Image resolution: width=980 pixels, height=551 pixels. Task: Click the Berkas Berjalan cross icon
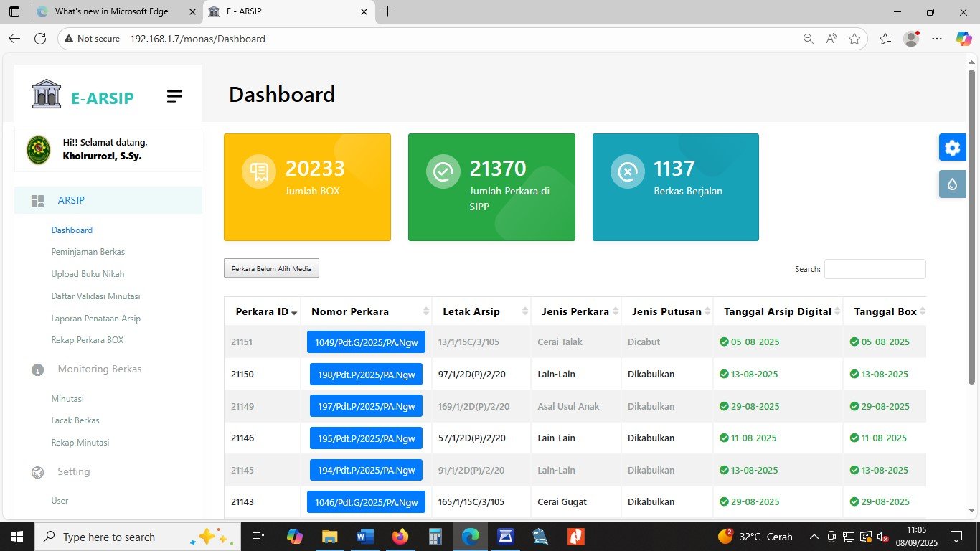[x=628, y=172]
